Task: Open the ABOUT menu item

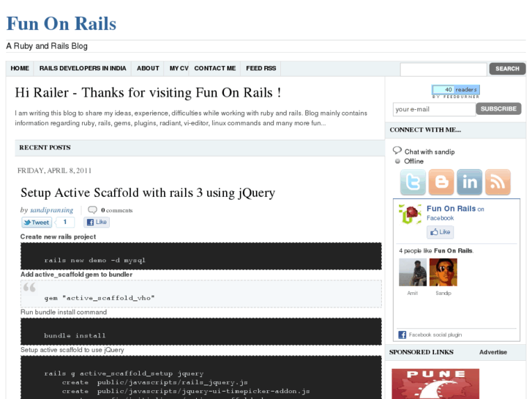Action: pyautogui.click(x=148, y=68)
